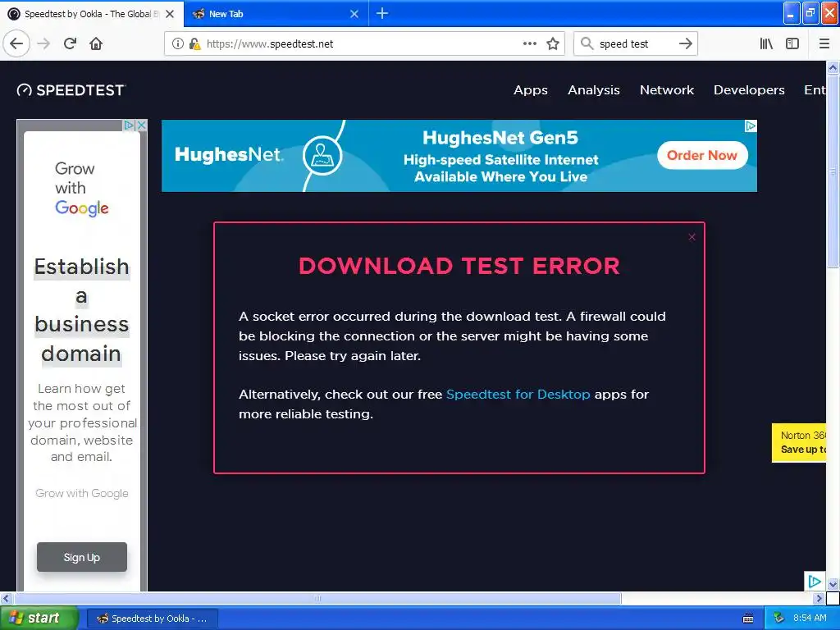
Task: Open a new tab with plus
Action: pos(382,13)
